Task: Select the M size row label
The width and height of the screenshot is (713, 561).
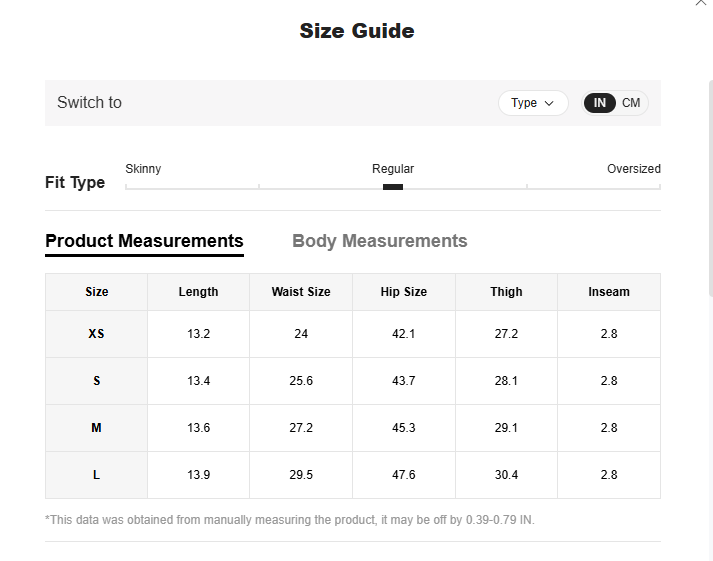Action: click(x=97, y=428)
